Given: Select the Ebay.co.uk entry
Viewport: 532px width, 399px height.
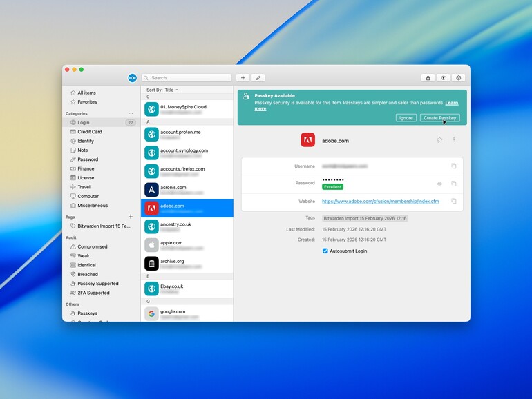Looking at the screenshot, I should (187, 289).
